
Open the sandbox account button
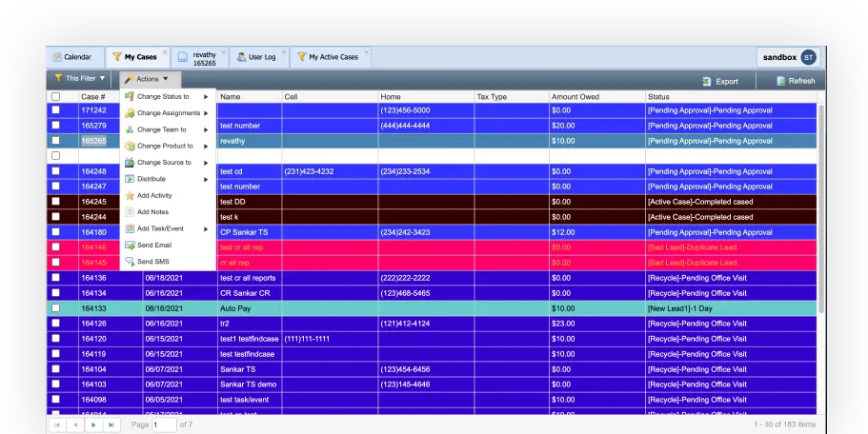789,57
